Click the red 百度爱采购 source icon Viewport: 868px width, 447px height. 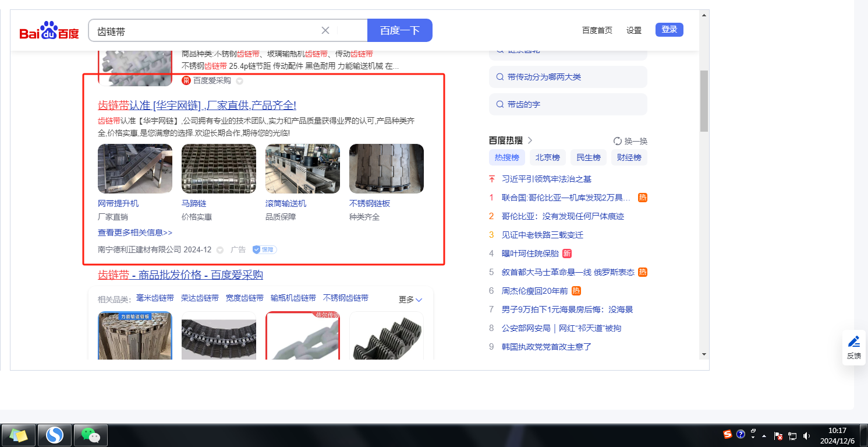pos(186,80)
